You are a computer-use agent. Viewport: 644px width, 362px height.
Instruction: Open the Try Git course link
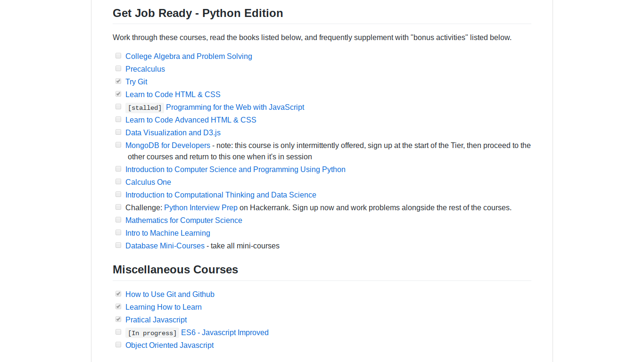[136, 82]
